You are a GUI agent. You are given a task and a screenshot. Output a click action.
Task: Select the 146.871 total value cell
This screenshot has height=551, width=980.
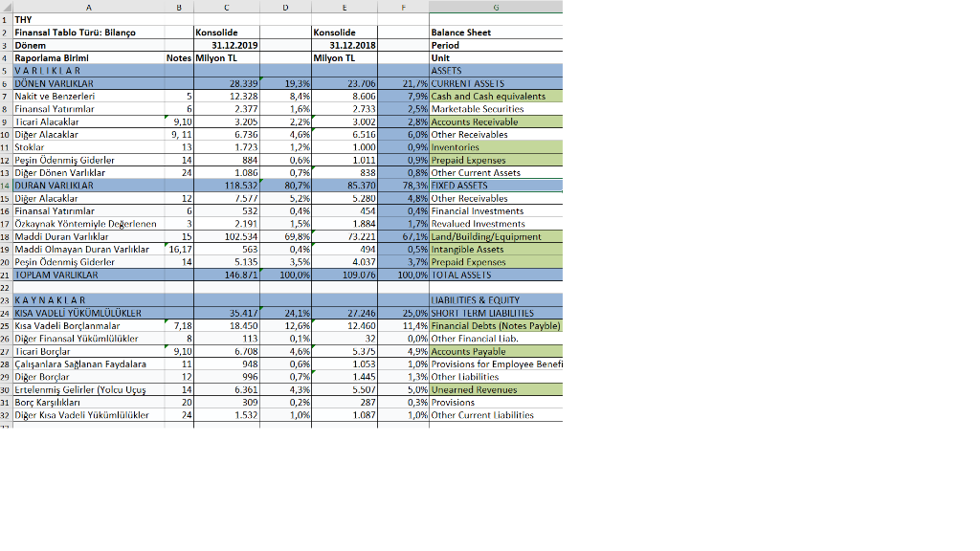[x=227, y=275]
